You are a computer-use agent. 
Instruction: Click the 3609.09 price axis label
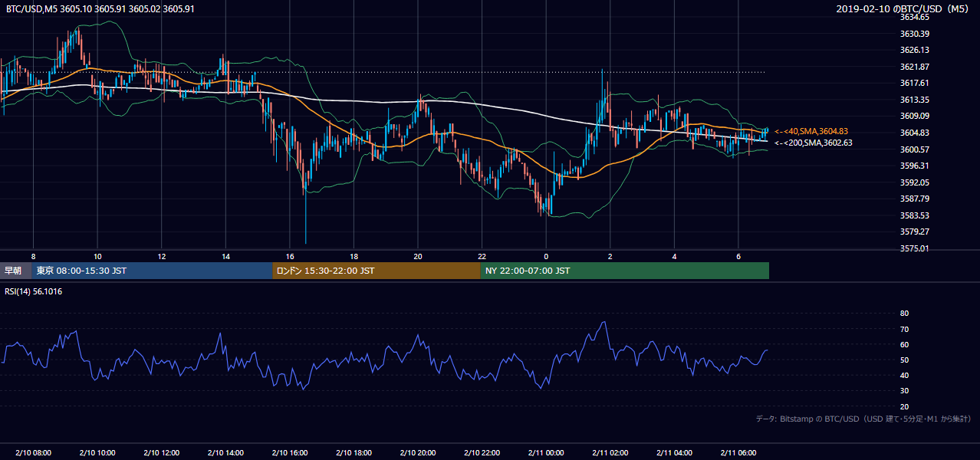(915, 116)
